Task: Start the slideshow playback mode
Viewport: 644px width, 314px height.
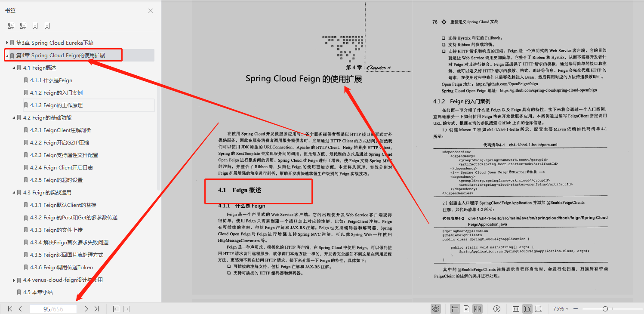Action: (496, 309)
